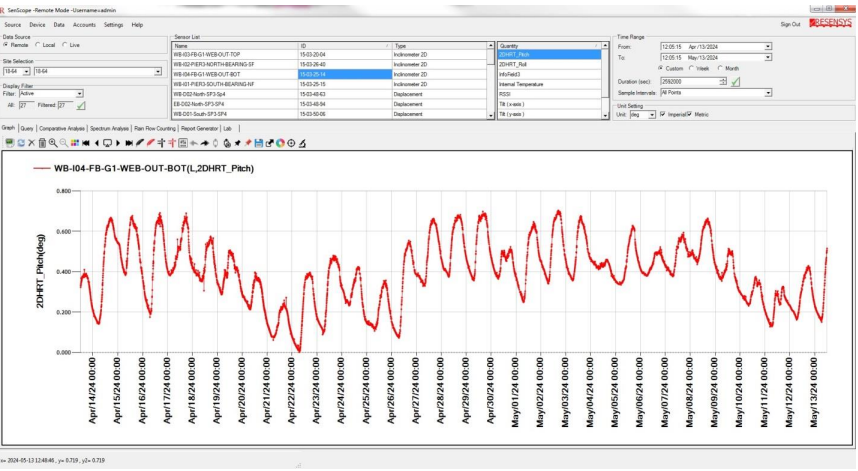Open the Source menu

(x=13, y=25)
